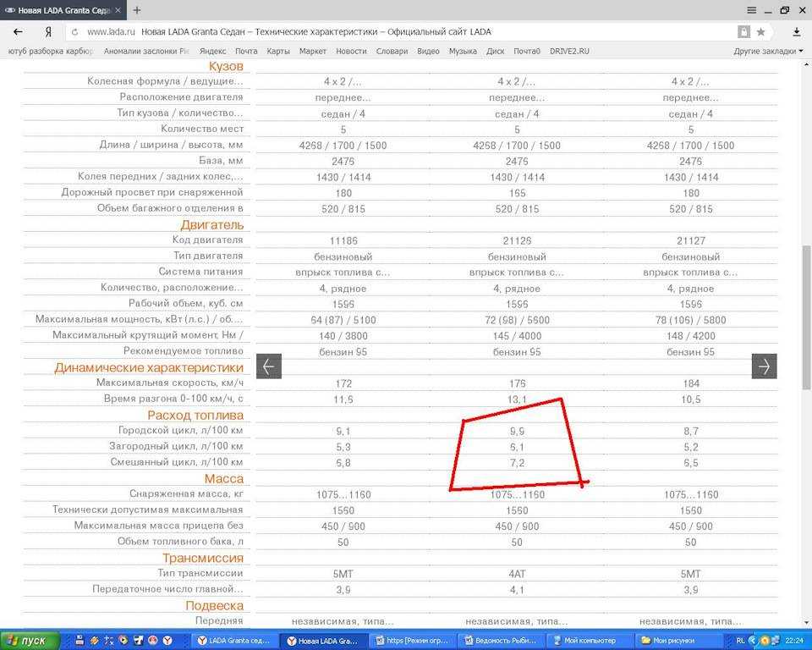Open the Аномалии заслонки bookmark
Screen dimensions: 812x650
pyautogui.click(x=146, y=52)
